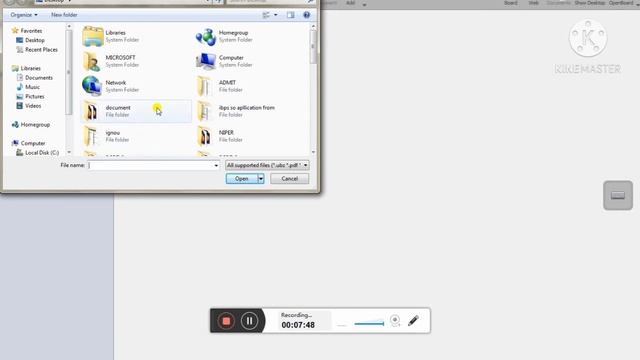The width and height of the screenshot is (640, 360).
Task: Open Documents library in sidebar
Action: pos(35,78)
